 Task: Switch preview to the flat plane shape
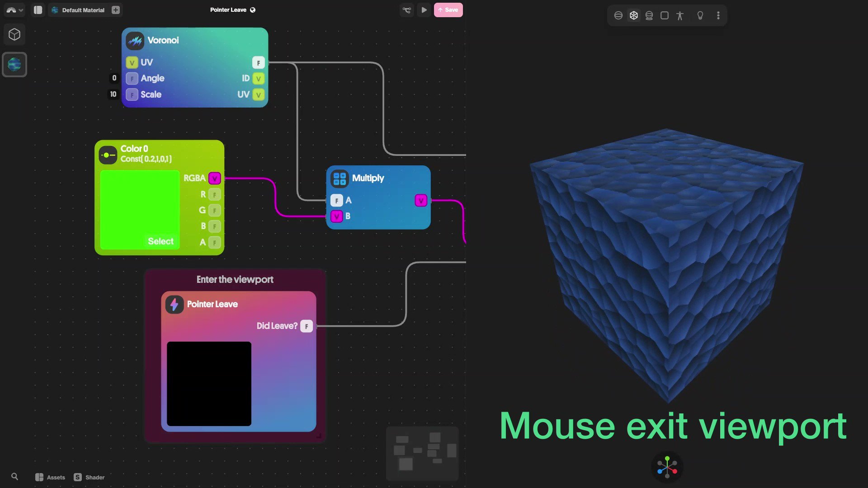point(664,15)
